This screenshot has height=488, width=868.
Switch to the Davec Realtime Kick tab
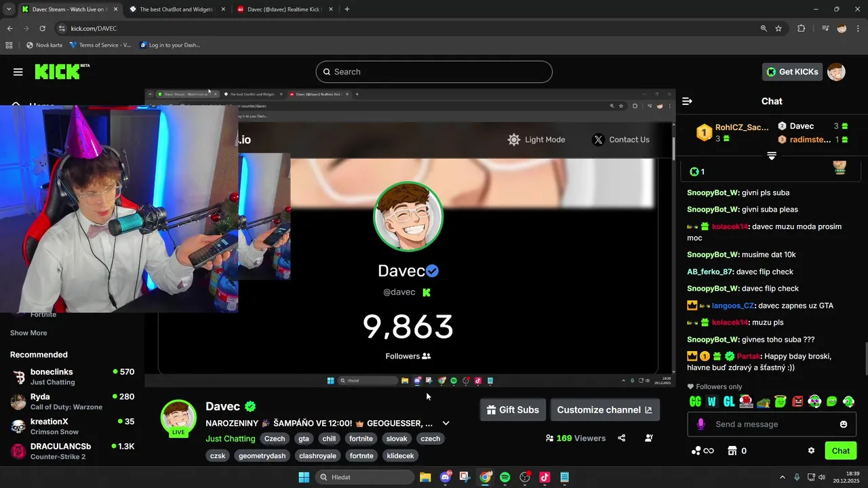coord(285,9)
